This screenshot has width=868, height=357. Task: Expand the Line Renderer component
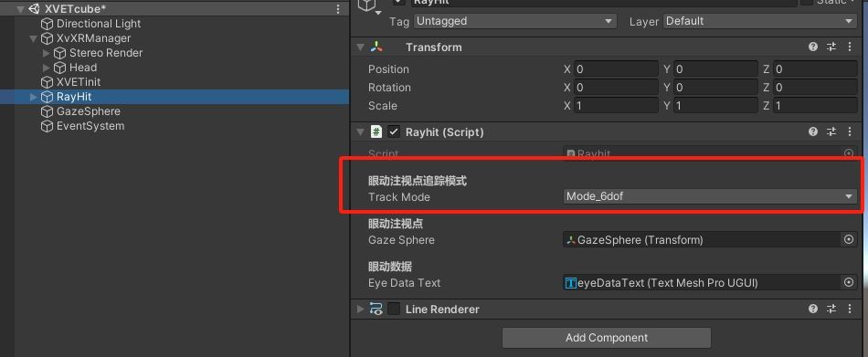(x=360, y=309)
